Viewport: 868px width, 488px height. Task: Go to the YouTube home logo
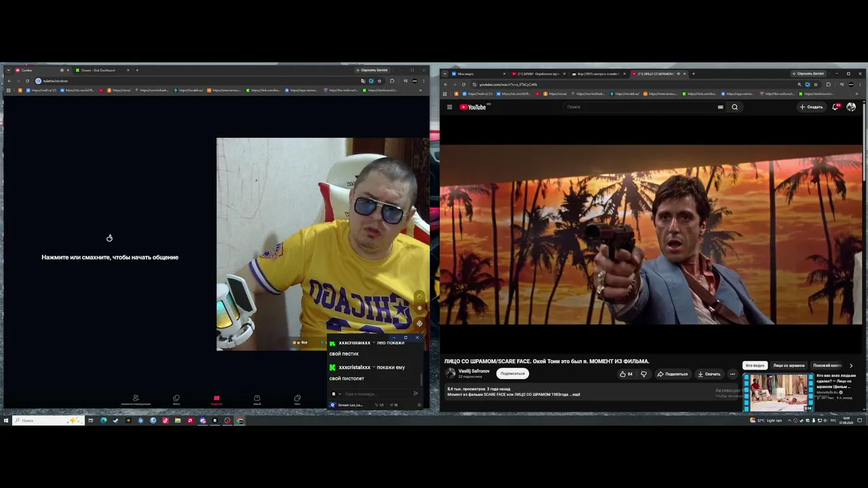(x=473, y=107)
